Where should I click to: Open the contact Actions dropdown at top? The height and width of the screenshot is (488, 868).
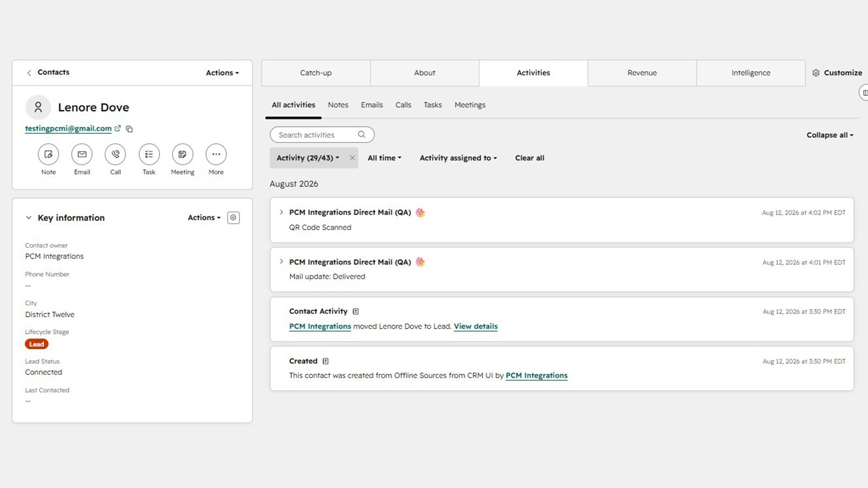point(222,73)
